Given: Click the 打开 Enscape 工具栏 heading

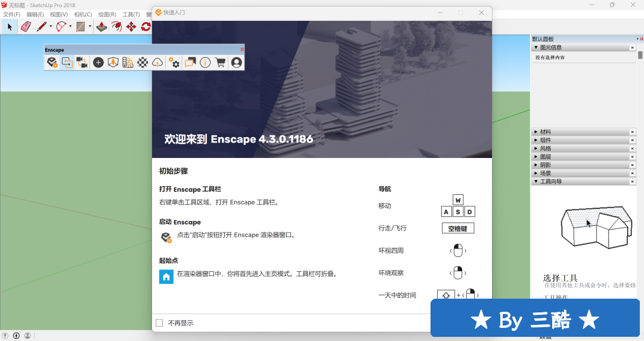Looking at the screenshot, I should coord(190,189).
